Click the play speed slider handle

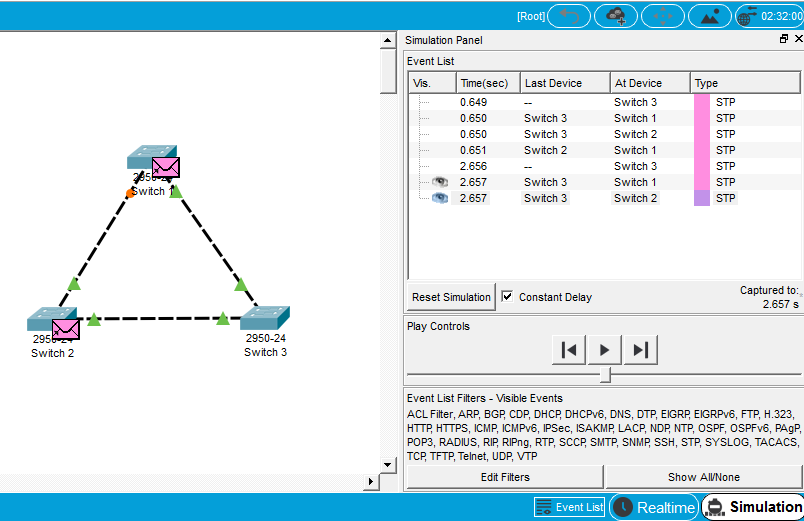(605, 374)
